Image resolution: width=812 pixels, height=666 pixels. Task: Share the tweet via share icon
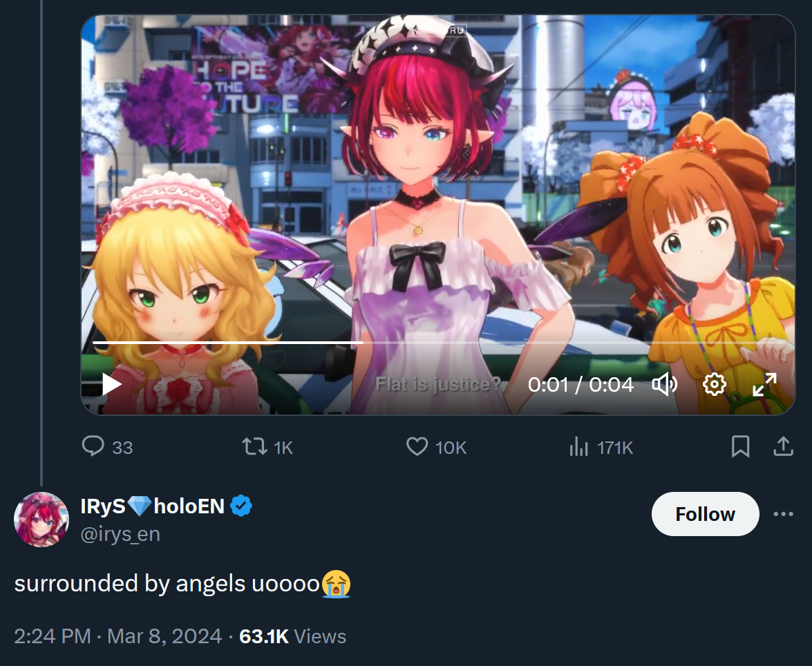pos(783,446)
